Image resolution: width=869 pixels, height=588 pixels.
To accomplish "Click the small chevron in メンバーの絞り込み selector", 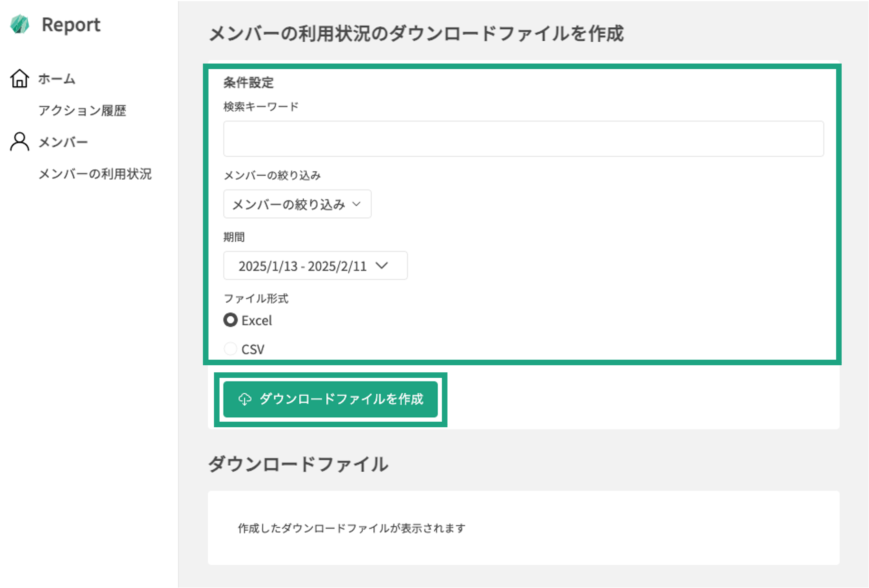I will pyautogui.click(x=356, y=204).
